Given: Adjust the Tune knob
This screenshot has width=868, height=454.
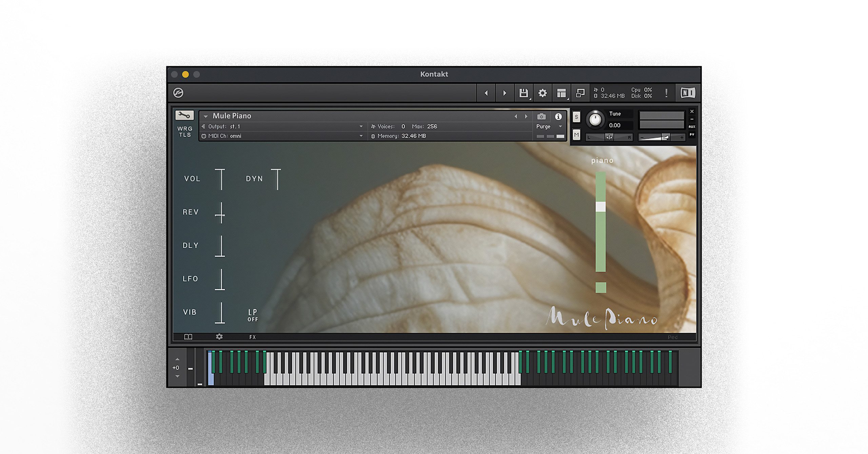Looking at the screenshot, I should coord(595,119).
